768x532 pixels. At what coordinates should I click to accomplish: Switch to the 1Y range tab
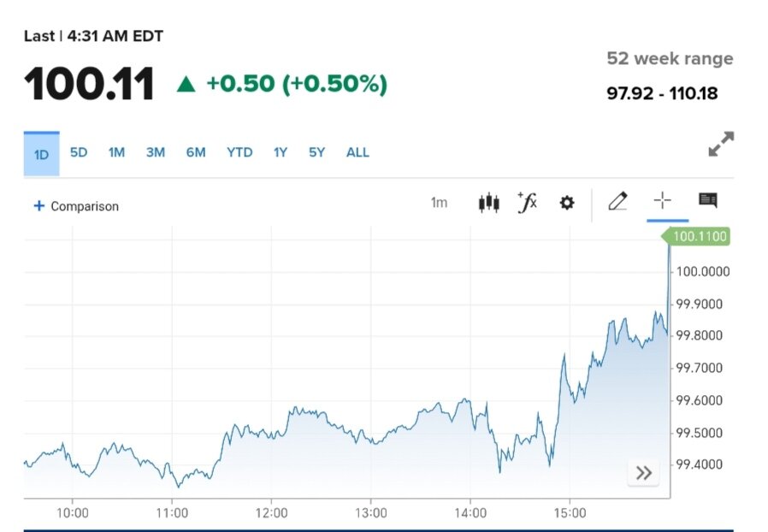click(x=281, y=152)
